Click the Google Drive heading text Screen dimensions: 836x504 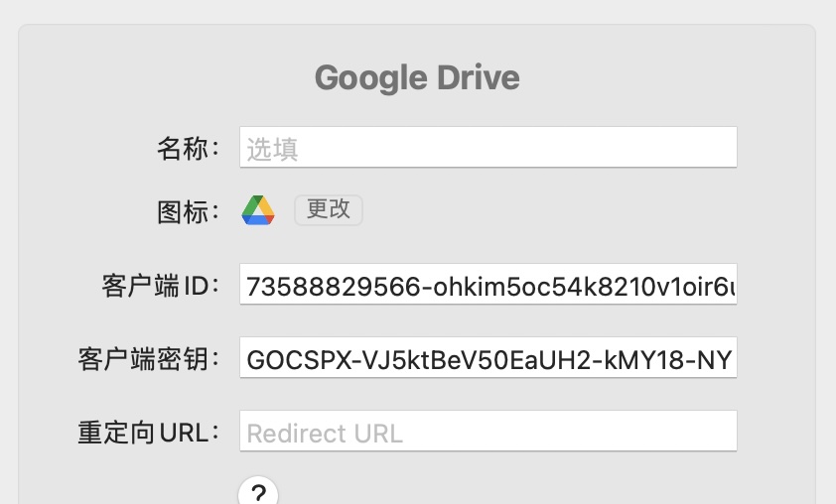[x=417, y=77]
